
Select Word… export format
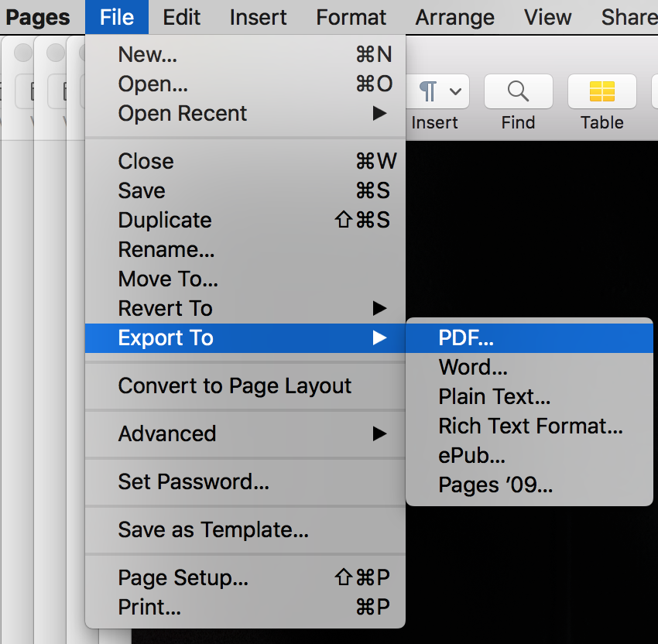[x=473, y=368]
